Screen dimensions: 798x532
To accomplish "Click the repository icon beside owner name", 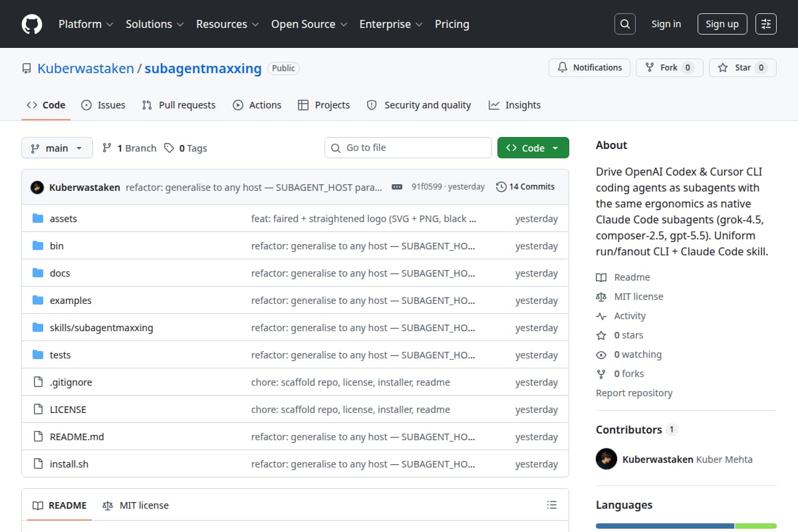I will pyautogui.click(x=27, y=68).
